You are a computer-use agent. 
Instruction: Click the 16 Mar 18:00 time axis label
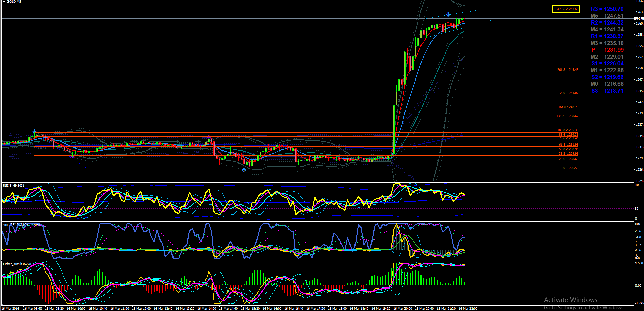(x=337, y=309)
